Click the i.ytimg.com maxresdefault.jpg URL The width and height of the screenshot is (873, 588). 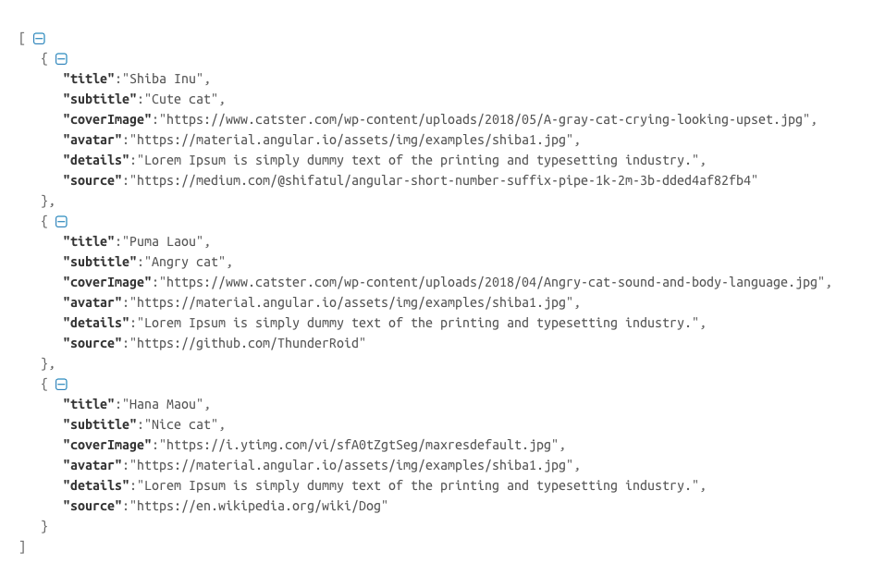point(359,445)
